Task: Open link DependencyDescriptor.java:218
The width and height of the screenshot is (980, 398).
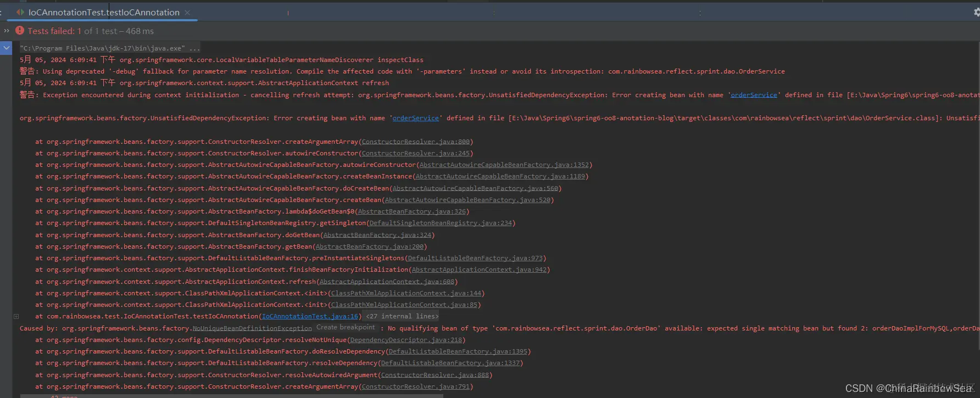Action: [406, 340]
